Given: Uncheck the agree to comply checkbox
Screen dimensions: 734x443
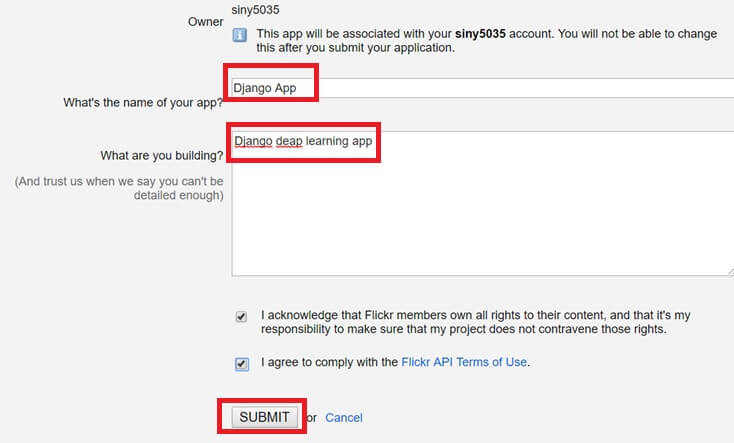Looking at the screenshot, I should [x=242, y=364].
